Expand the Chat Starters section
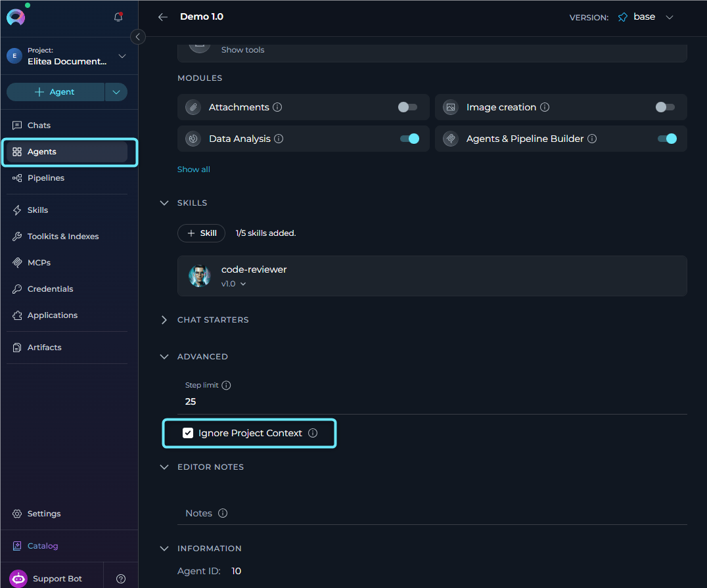Image resolution: width=707 pixels, height=588 pixels. pyautogui.click(x=164, y=320)
